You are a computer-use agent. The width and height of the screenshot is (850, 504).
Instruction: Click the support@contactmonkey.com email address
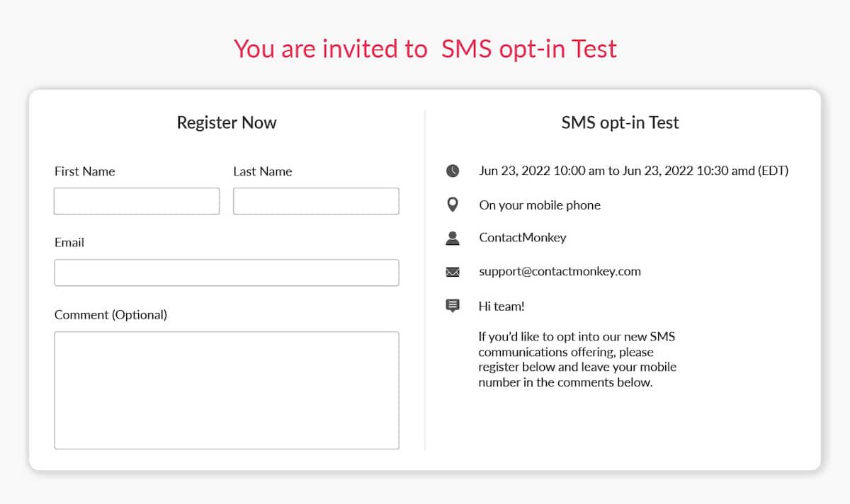coord(560,271)
